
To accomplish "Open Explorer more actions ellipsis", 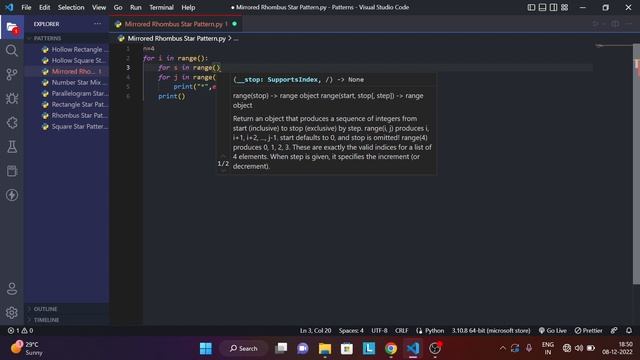I will point(97,24).
